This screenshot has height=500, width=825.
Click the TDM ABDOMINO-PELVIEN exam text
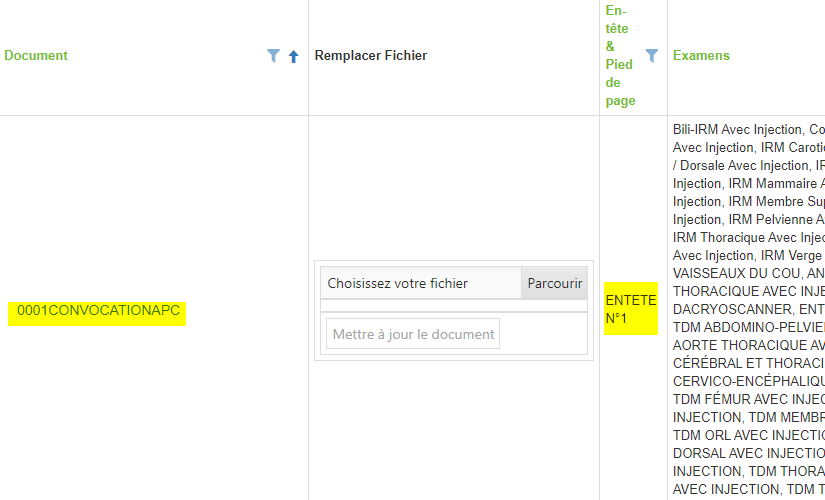coord(748,327)
